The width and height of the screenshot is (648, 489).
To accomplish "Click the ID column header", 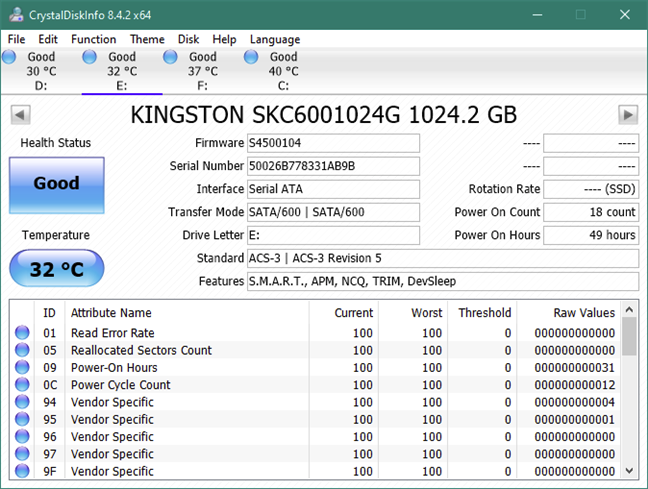I will [x=49, y=313].
